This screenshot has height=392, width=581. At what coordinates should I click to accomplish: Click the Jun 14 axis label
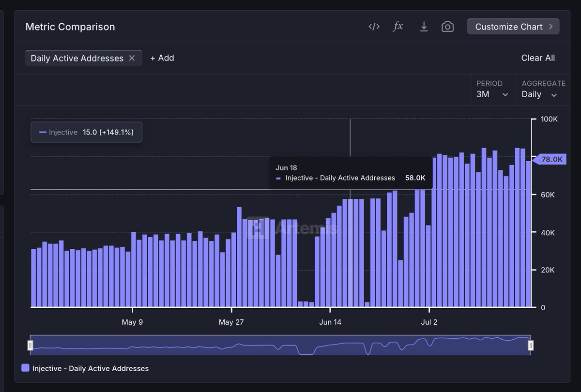(330, 322)
